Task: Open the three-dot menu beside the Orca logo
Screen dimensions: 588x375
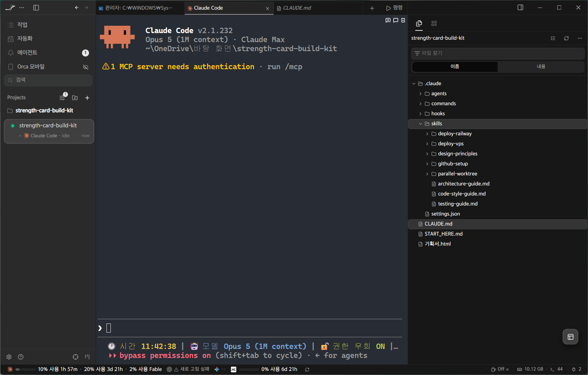Action: (x=22, y=8)
